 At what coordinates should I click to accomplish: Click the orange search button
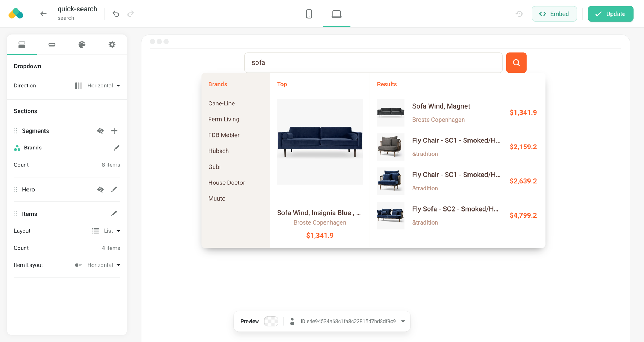click(516, 63)
